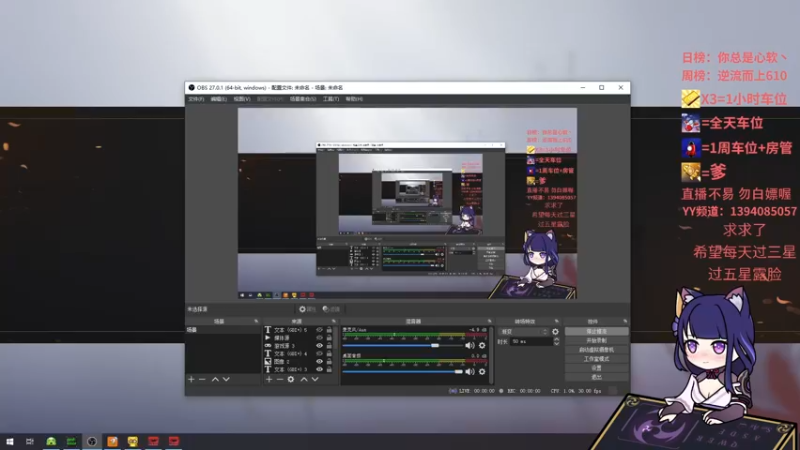Click the Filters button above sources
Image resolution: width=800 pixels, height=450 pixels.
click(x=331, y=309)
